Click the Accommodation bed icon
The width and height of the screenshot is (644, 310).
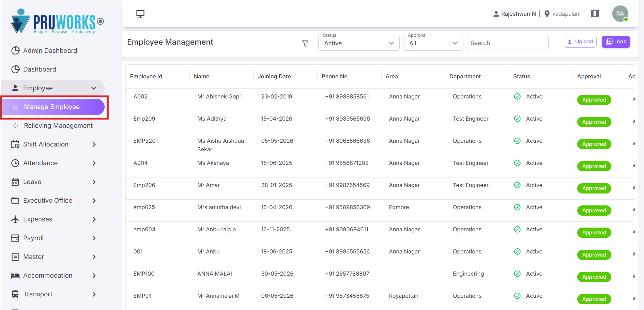click(x=15, y=275)
